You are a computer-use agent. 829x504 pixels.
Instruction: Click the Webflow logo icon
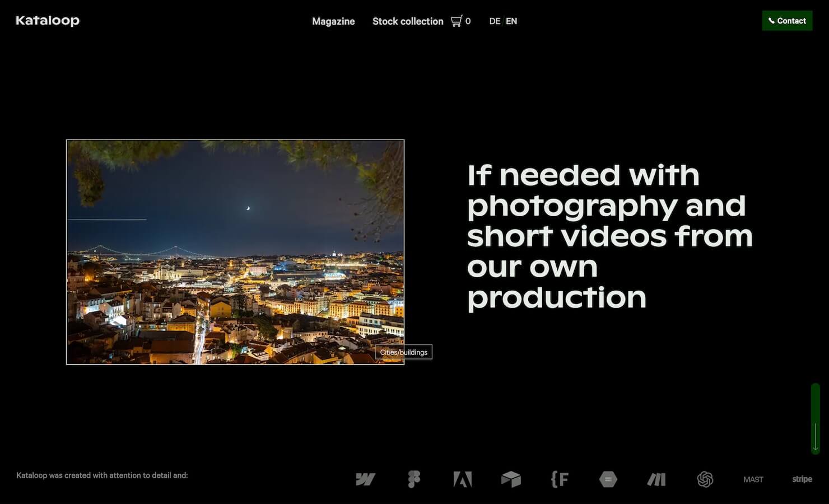click(x=365, y=479)
